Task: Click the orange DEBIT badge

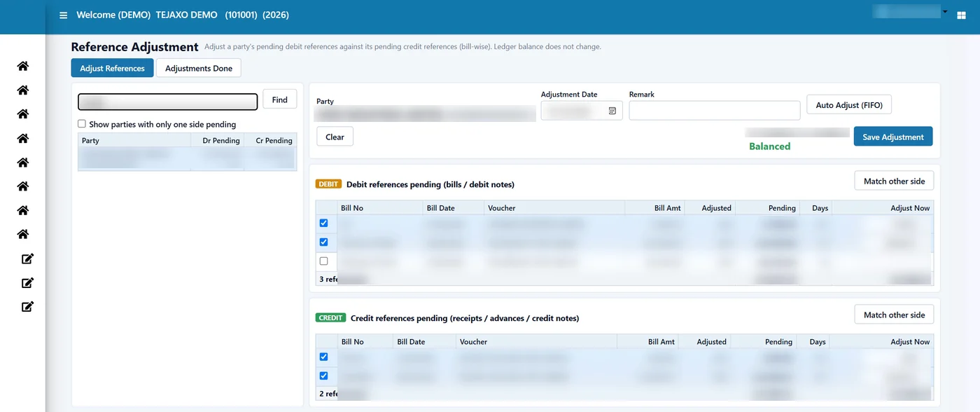Action: click(x=328, y=184)
